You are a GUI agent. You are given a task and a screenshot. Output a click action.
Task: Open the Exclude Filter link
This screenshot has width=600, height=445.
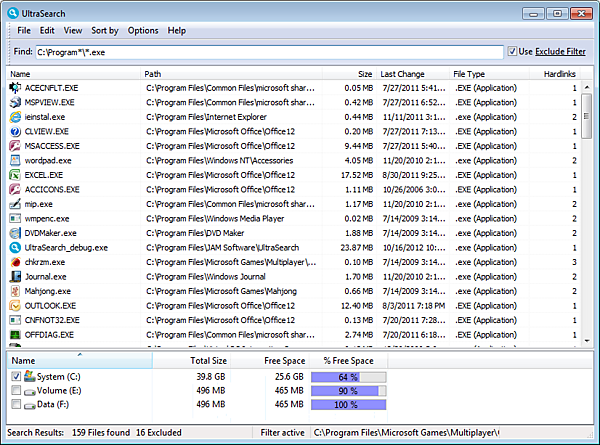560,52
